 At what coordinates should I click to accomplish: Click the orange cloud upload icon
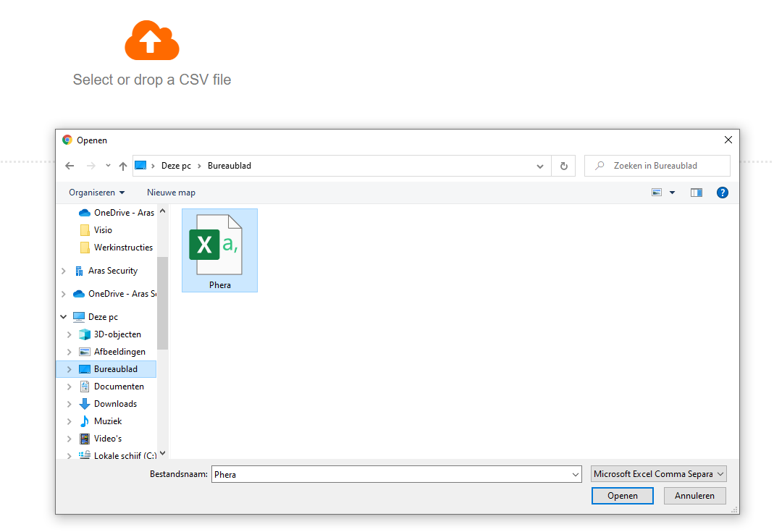coord(152,40)
